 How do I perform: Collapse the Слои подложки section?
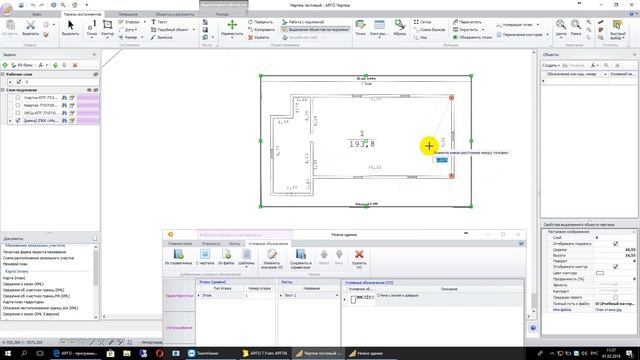point(3,90)
